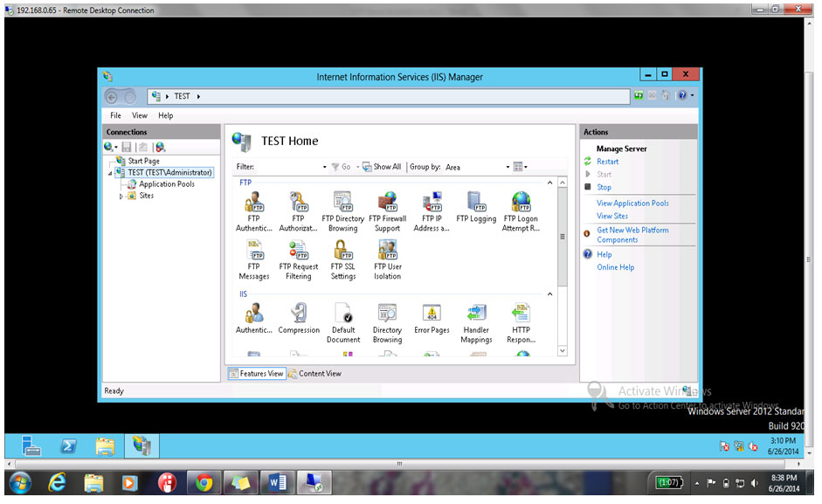Image resolution: width=822 pixels, height=504 pixels.
Task: Select FTP Logon Attempt Restrictions icon
Action: (x=521, y=211)
